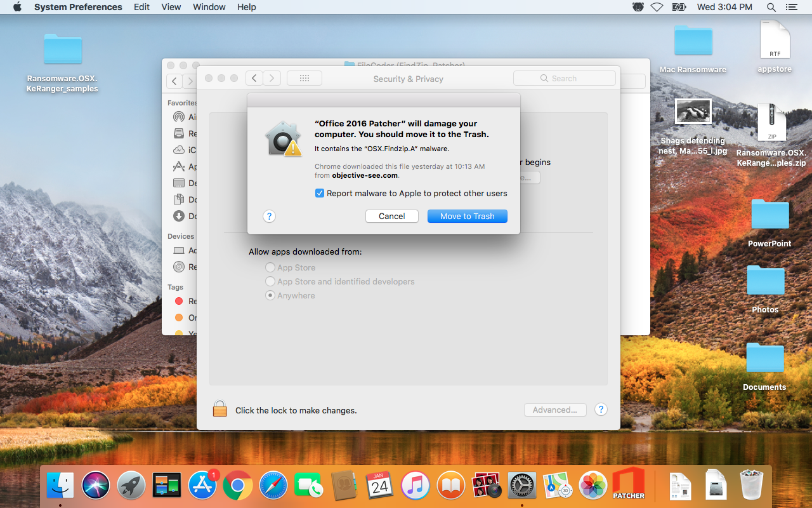812x508 pixels.
Task: Open Security & Privacy help button
Action: tap(601, 410)
